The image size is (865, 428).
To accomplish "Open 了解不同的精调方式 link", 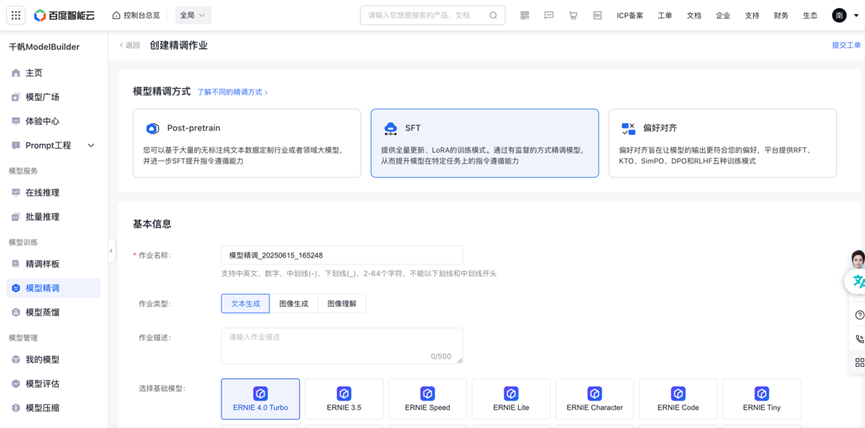I will pos(232,92).
